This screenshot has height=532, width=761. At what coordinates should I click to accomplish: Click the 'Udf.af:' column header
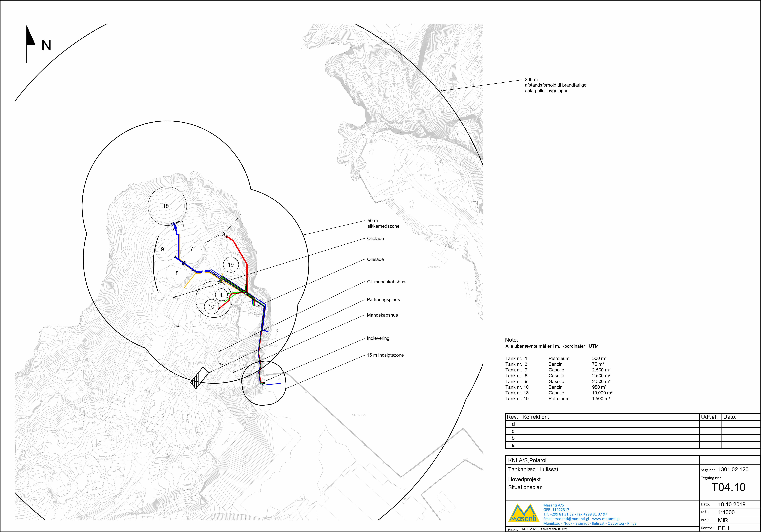(709, 417)
